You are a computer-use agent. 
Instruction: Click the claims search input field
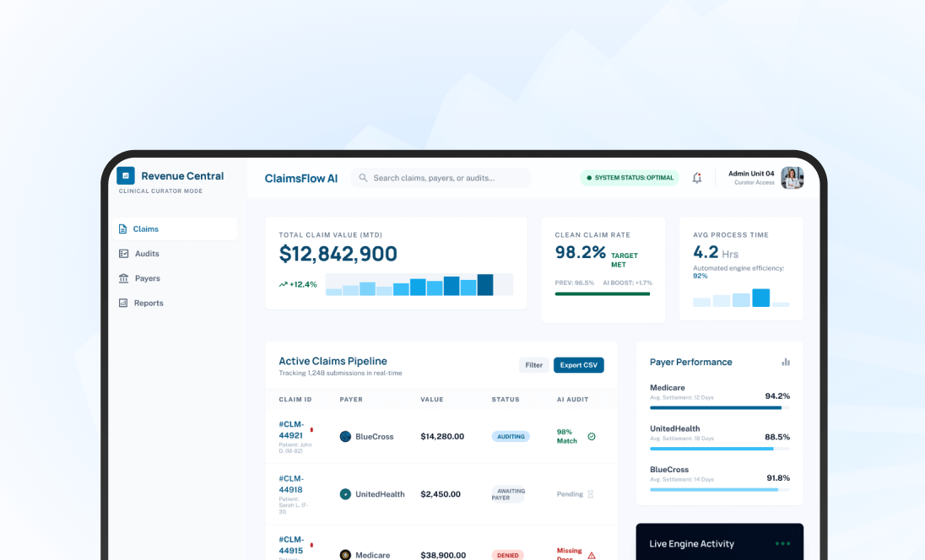439,177
